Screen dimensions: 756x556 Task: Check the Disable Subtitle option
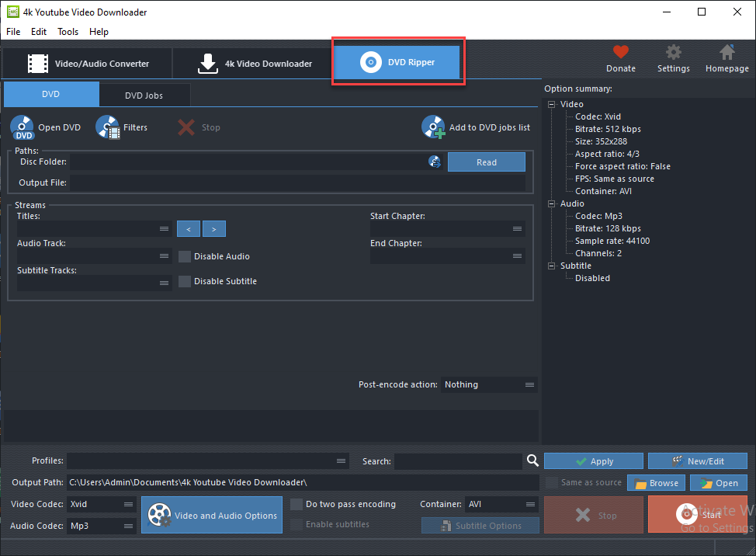pos(185,281)
